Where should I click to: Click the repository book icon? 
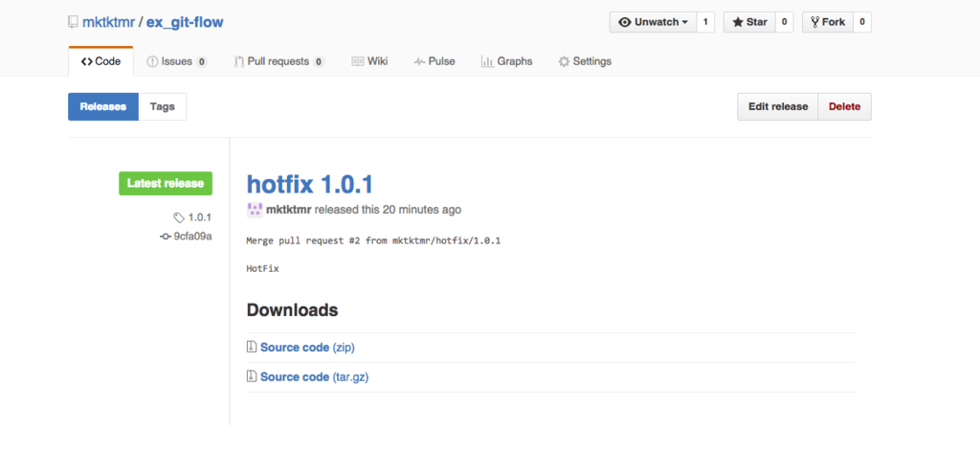[73, 23]
